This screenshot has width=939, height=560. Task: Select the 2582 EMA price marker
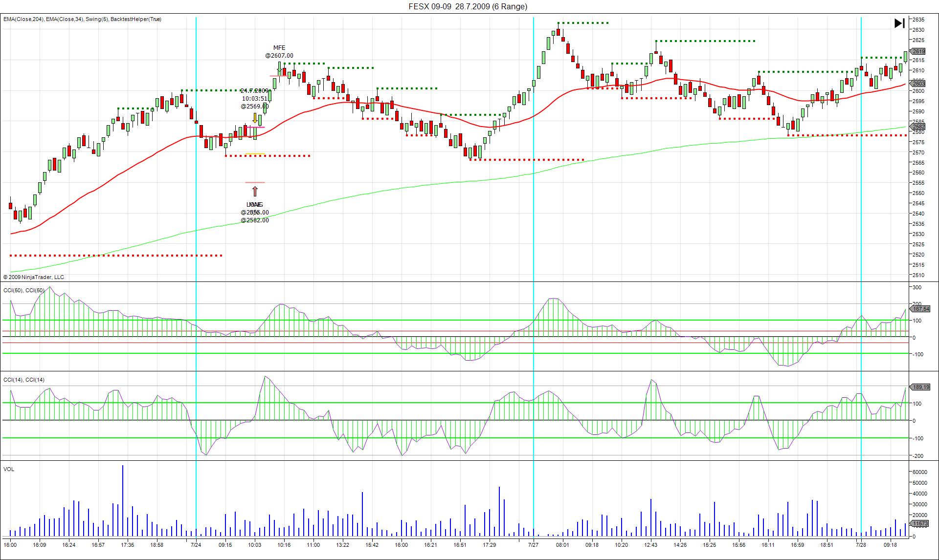[918, 127]
